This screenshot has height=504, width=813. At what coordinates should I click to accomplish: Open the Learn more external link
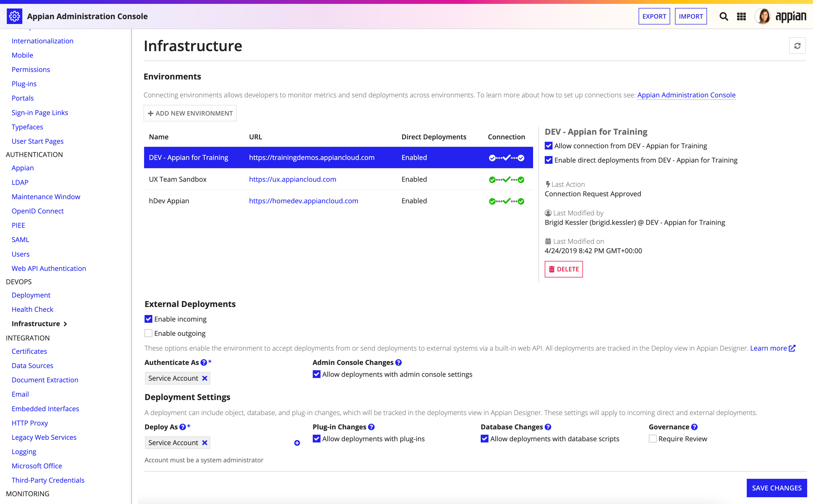point(773,348)
